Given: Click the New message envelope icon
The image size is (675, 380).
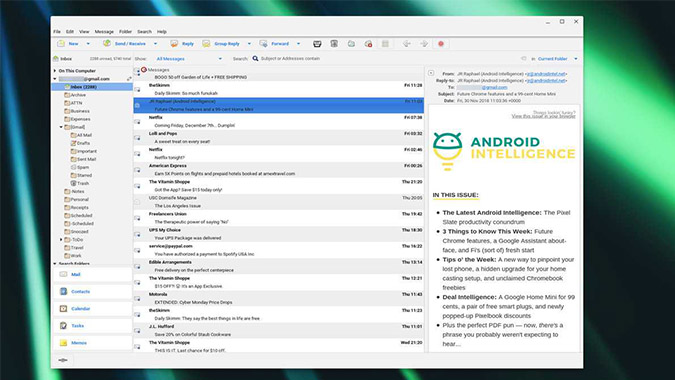Looking at the screenshot, I should [61, 43].
